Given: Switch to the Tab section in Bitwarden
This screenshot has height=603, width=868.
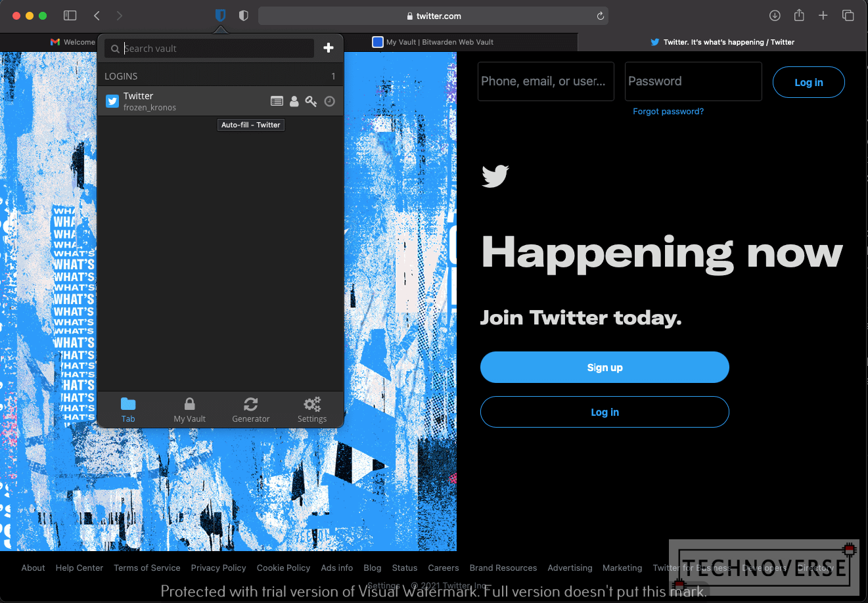Looking at the screenshot, I should pos(128,410).
